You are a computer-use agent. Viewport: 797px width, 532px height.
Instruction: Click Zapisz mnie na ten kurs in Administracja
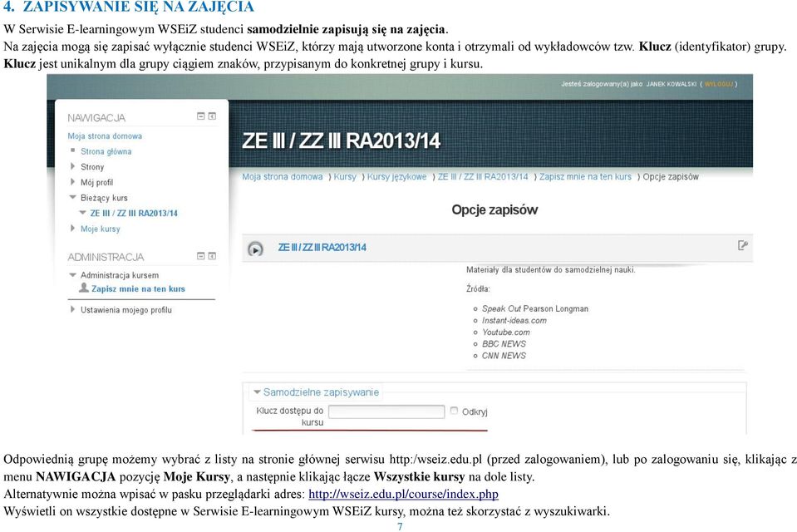138,288
